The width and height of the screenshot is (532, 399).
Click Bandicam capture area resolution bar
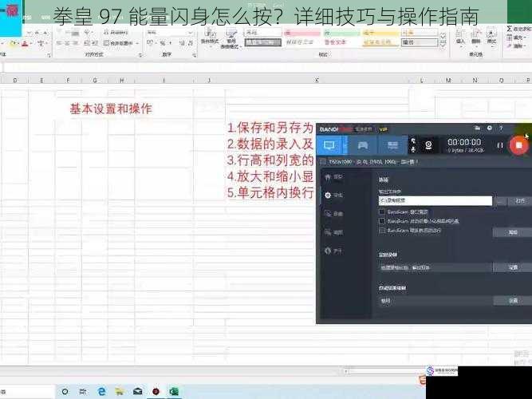point(373,162)
